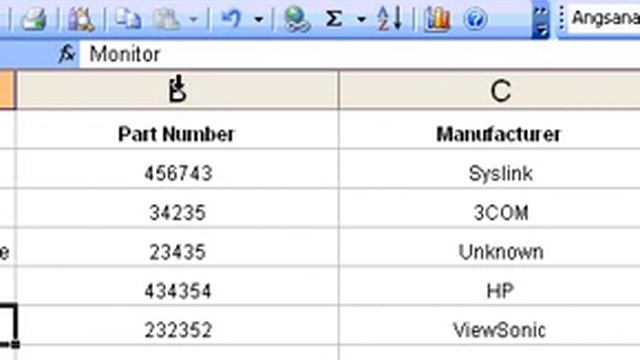This screenshot has height=360, width=640.
Task: Select cell with part number 23435
Action: coord(178,247)
